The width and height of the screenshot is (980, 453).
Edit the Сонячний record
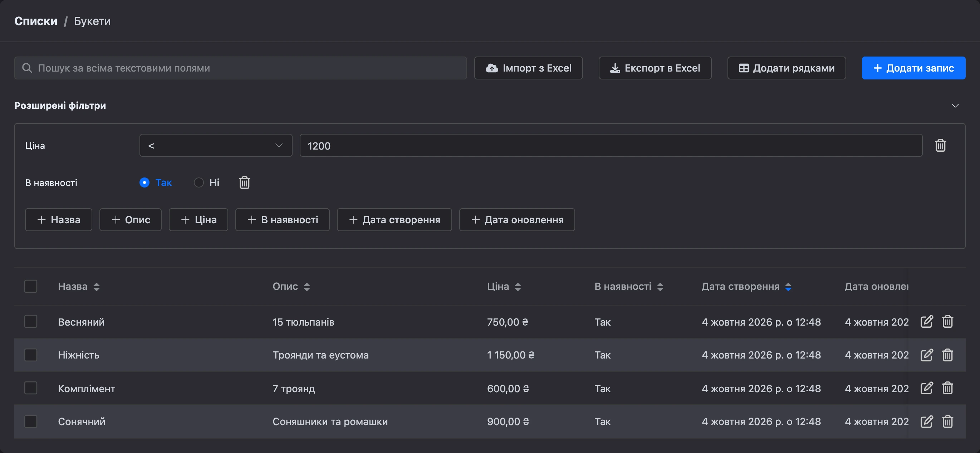(926, 422)
